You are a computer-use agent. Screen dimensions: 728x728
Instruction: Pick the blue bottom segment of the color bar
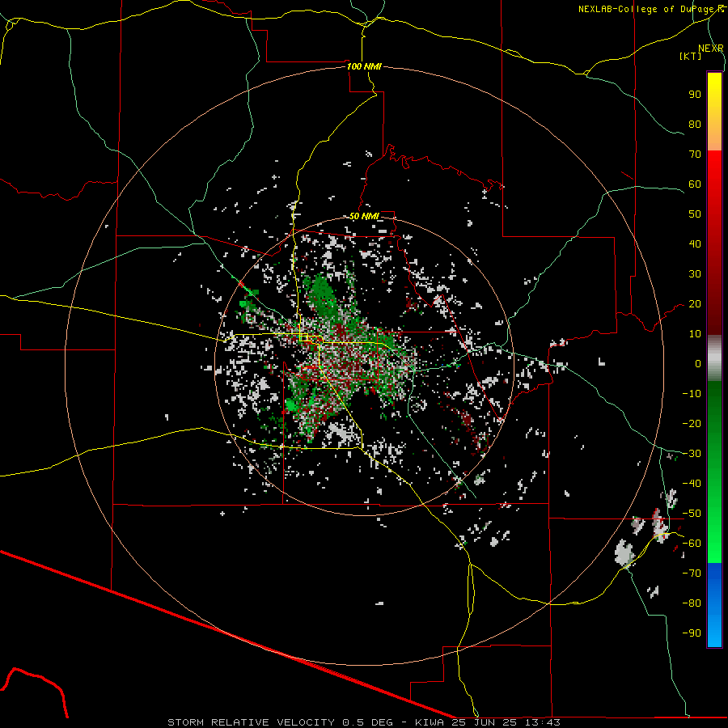(714, 605)
